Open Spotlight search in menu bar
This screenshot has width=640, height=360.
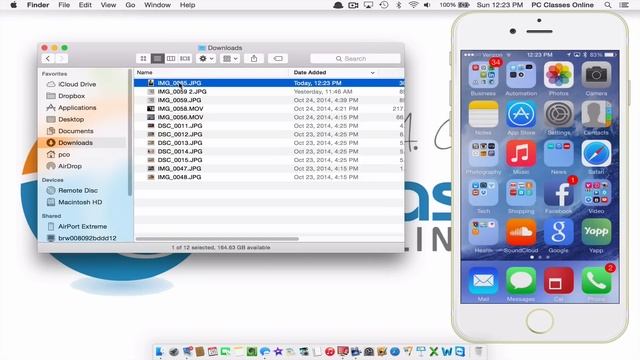[608, 5]
